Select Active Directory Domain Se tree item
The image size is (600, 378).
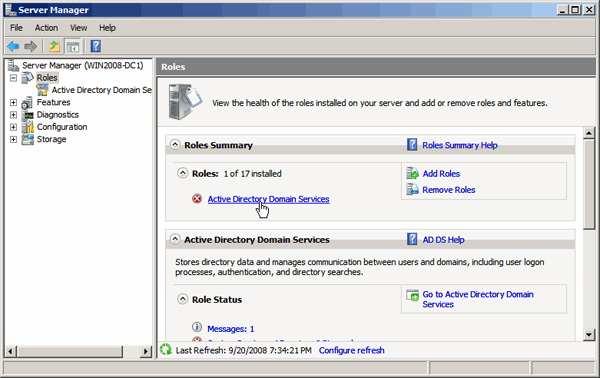tap(101, 90)
